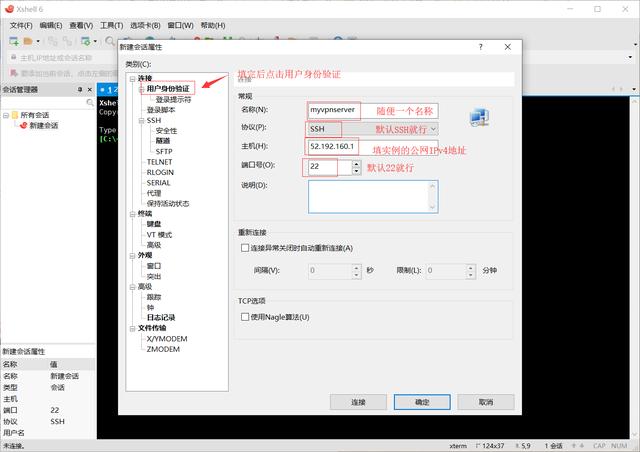Screen dimensions: 640x452
Task: Click the Open folder toolbar icon
Action: click(x=28, y=41)
